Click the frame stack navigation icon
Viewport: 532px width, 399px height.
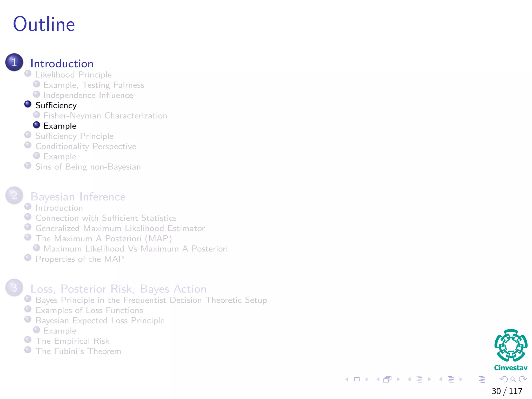click(387, 379)
